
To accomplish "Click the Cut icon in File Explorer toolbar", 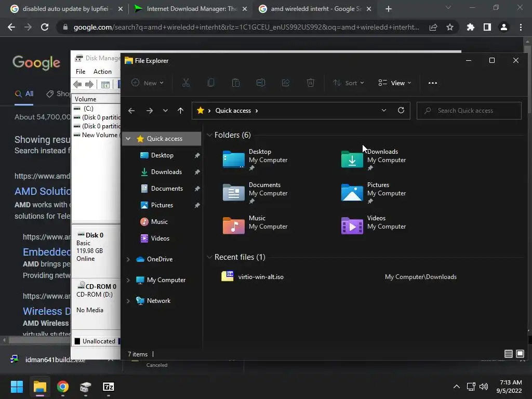I will pyautogui.click(x=186, y=83).
